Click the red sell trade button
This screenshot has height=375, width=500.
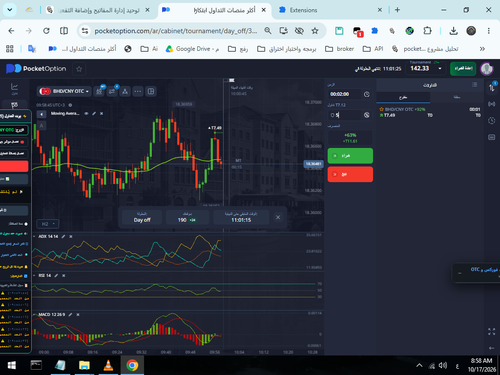[x=350, y=174]
